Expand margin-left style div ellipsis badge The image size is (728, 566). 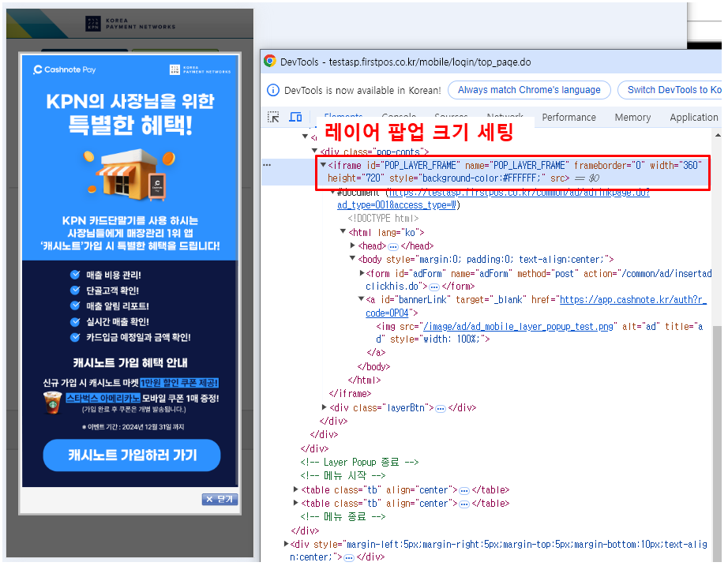point(349,557)
